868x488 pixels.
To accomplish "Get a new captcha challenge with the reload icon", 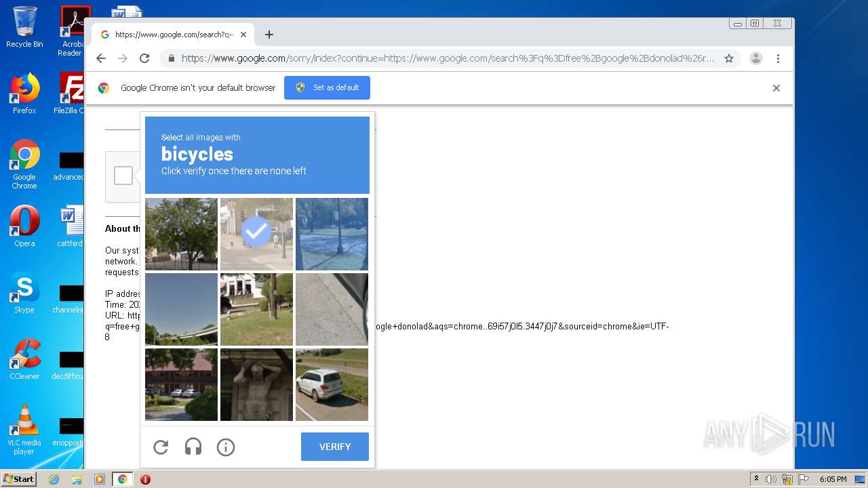I will 161,447.
